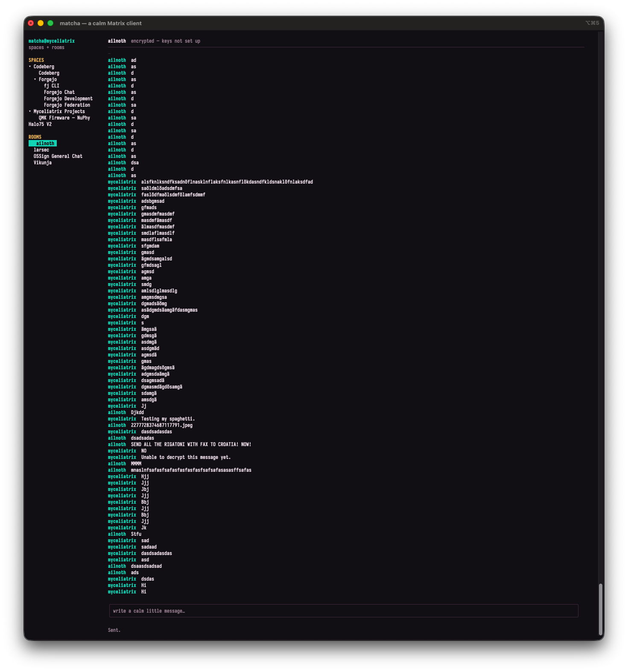Click the ROOMS section header

coord(35,137)
